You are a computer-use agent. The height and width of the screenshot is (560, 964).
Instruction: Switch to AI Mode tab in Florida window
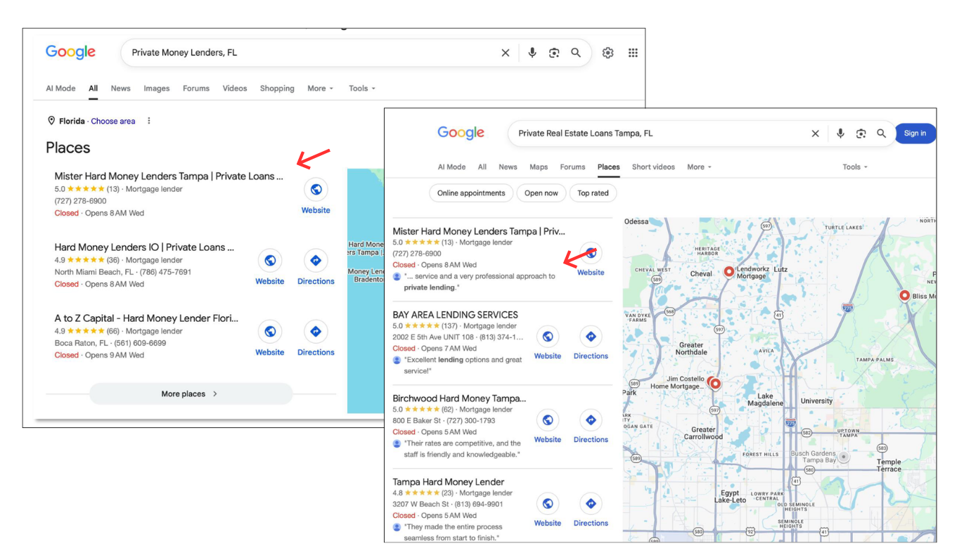(60, 89)
